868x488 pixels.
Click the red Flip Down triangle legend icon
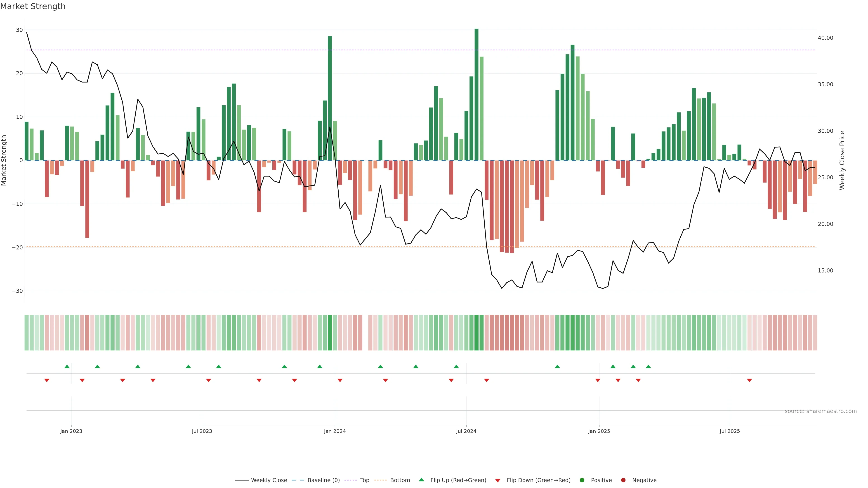pos(498,480)
